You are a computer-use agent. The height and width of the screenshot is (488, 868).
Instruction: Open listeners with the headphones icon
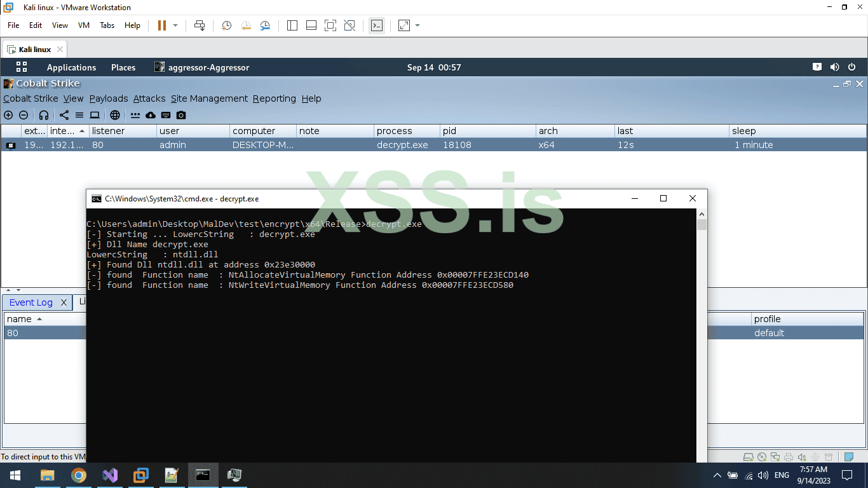click(x=44, y=115)
